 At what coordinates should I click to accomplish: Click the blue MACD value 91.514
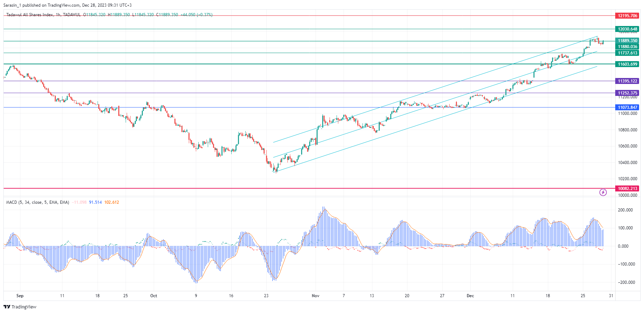95,202
